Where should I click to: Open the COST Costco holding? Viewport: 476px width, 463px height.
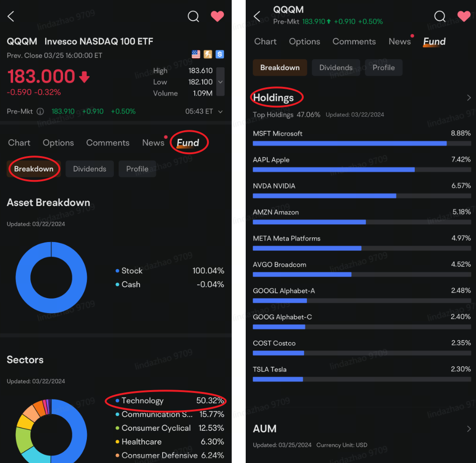362,348
